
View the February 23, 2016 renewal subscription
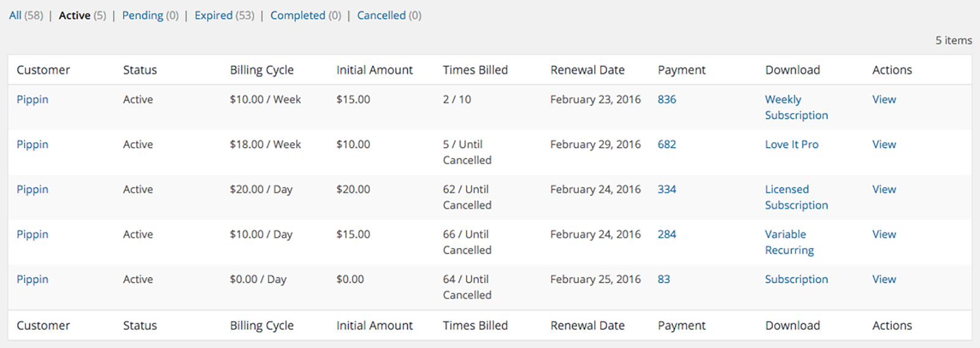884,99
